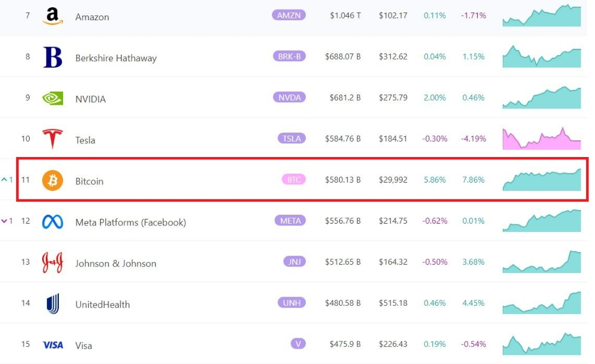Viewport: 595px width, 364px height.
Task: Click the NVIDIA logo icon
Action: (x=52, y=98)
